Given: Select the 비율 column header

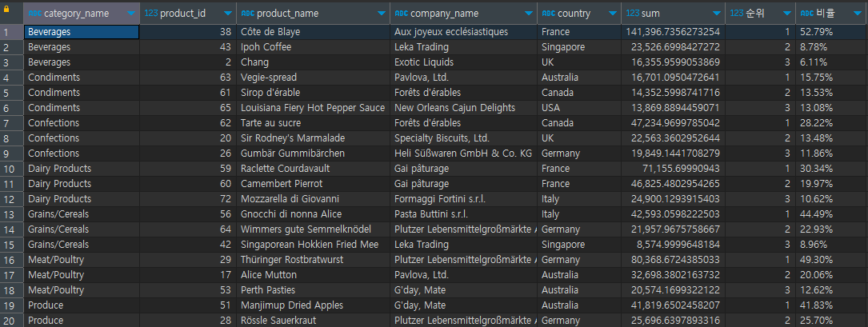Looking at the screenshot, I should click(x=831, y=14).
